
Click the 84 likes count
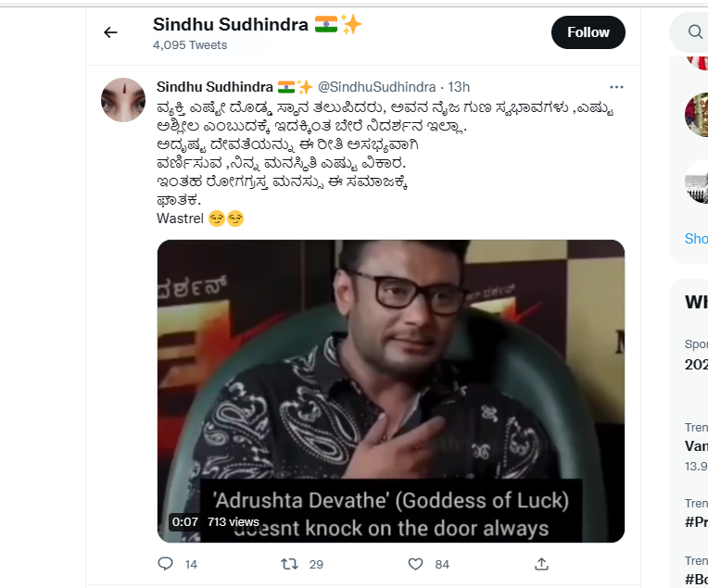(x=442, y=564)
